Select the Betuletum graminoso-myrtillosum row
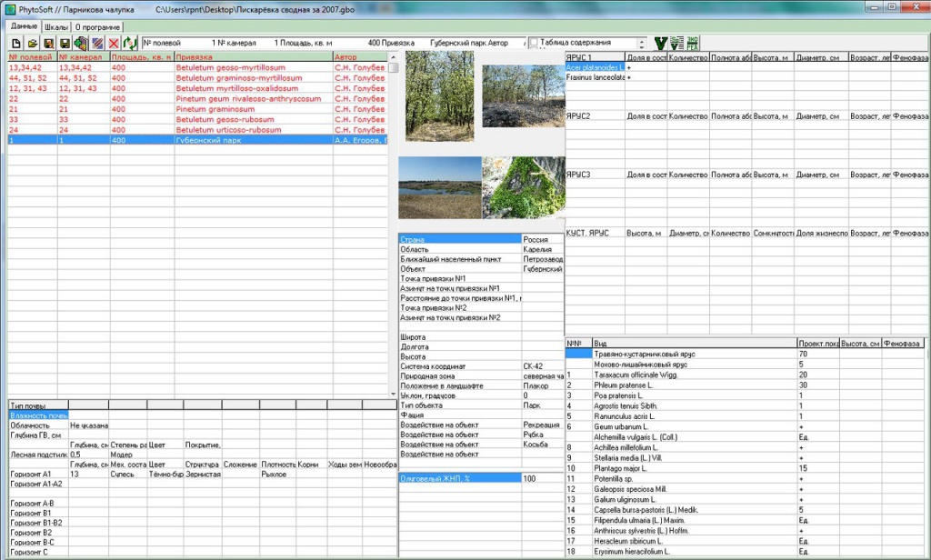The width and height of the screenshot is (931, 560). point(197,78)
